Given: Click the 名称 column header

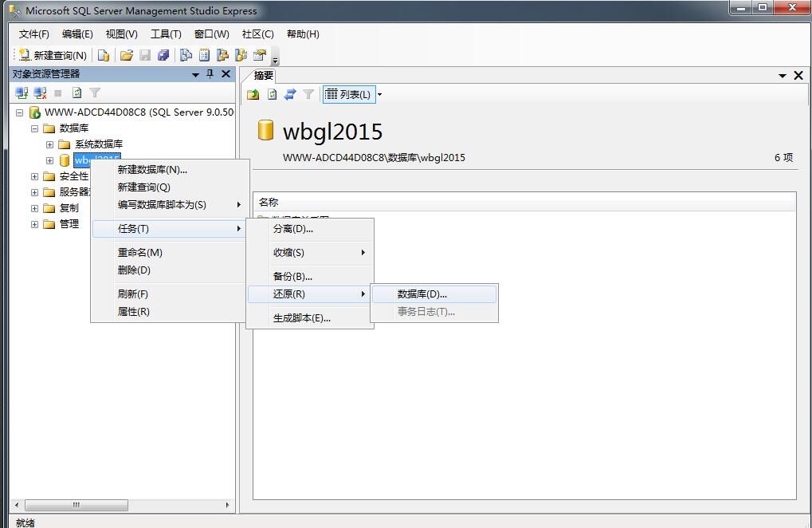Looking at the screenshot, I should tap(524, 202).
